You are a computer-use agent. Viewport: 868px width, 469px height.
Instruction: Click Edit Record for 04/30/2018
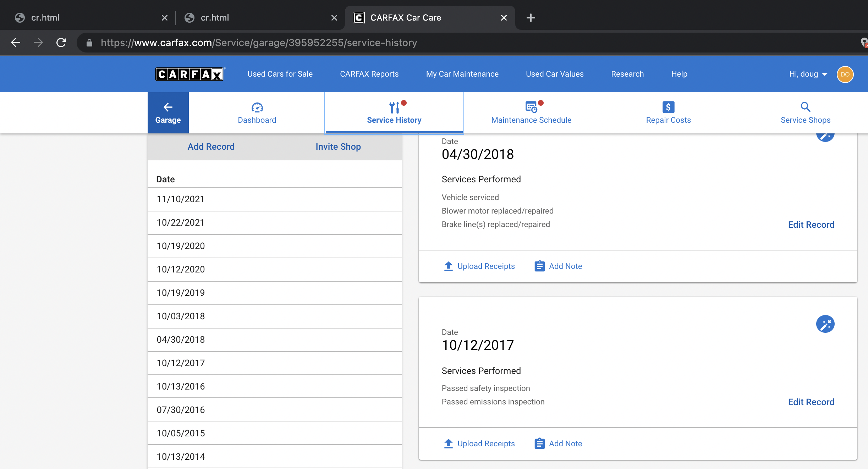pos(811,225)
